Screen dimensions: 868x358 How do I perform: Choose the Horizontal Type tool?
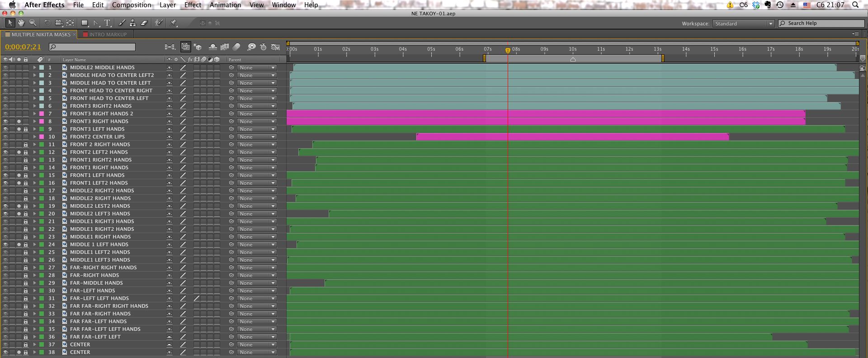tap(107, 23)
